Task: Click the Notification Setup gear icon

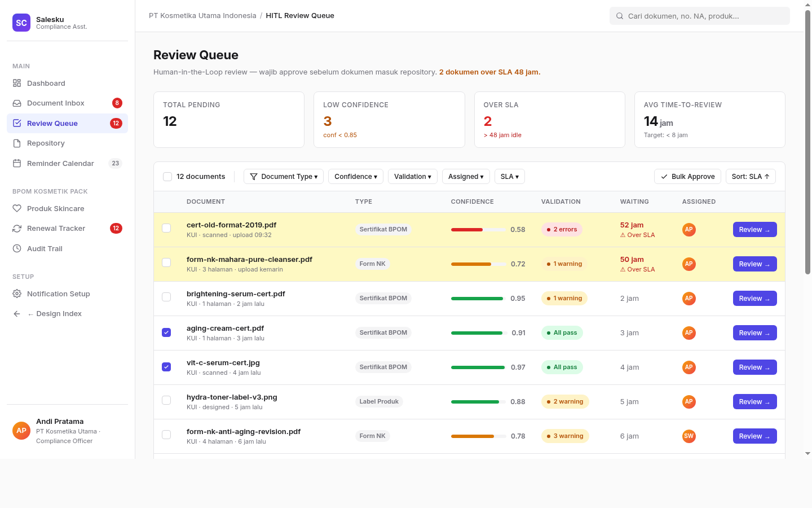Action: tap(17, 294)
